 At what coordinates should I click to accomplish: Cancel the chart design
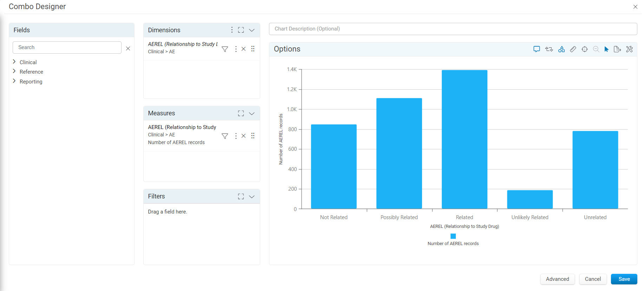coord(593,279)
